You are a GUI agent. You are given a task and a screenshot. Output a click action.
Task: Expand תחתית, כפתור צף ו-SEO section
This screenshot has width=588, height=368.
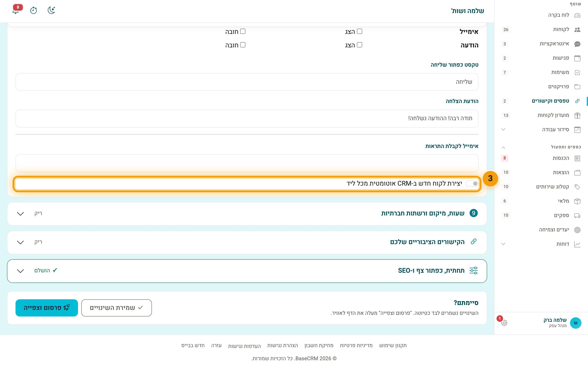tap(247, 271)
